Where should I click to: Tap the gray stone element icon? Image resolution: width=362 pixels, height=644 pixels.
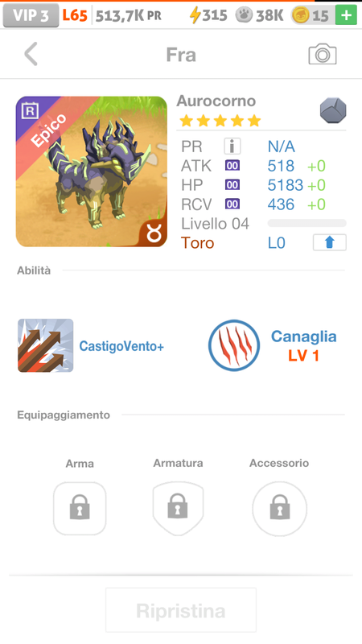(x=333, y=110)
